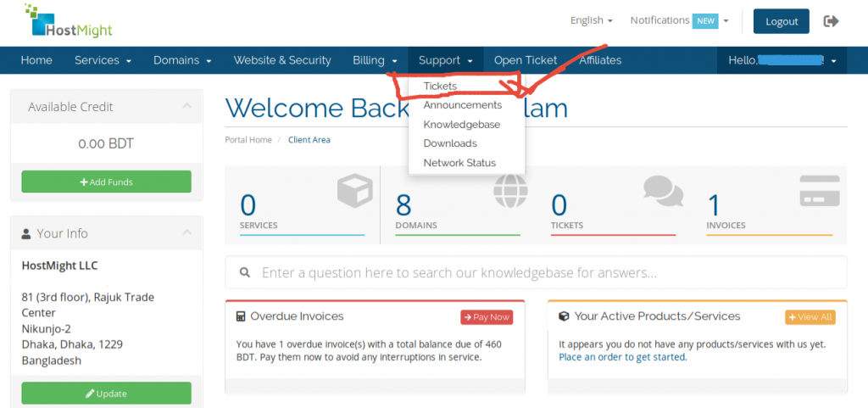Click Open Ticket in navigation bar
The width and height of the screenshot is (868, 408).
click(526, 60)
